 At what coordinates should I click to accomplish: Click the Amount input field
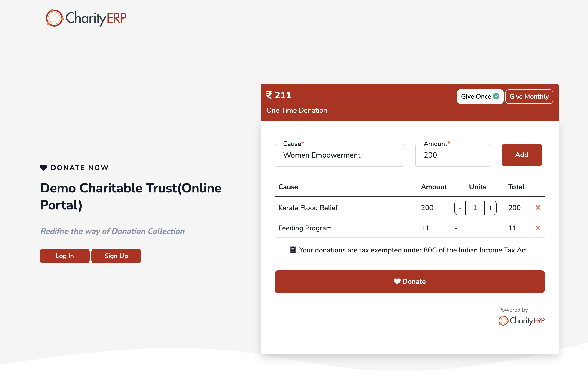[x=453, y=155]
